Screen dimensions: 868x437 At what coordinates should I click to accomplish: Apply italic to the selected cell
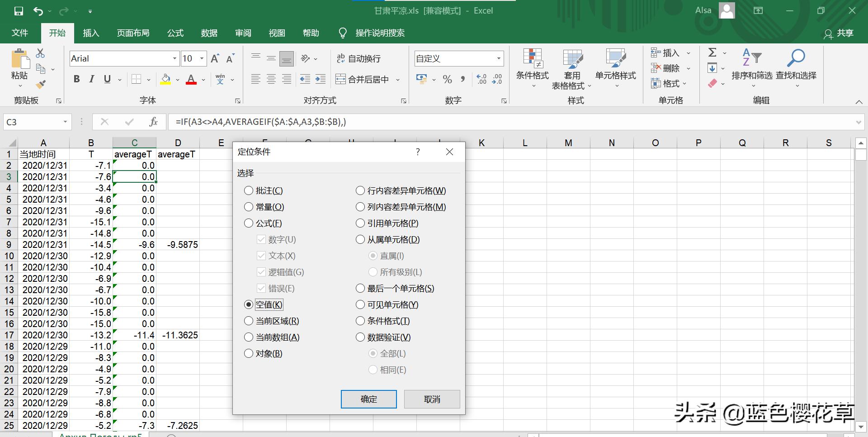[91, 79]
